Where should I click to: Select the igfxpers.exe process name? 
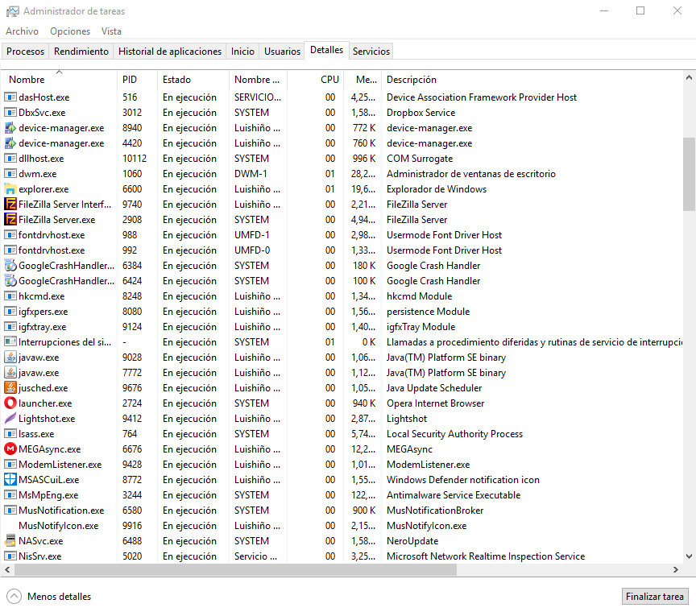[x=43, y=312]
